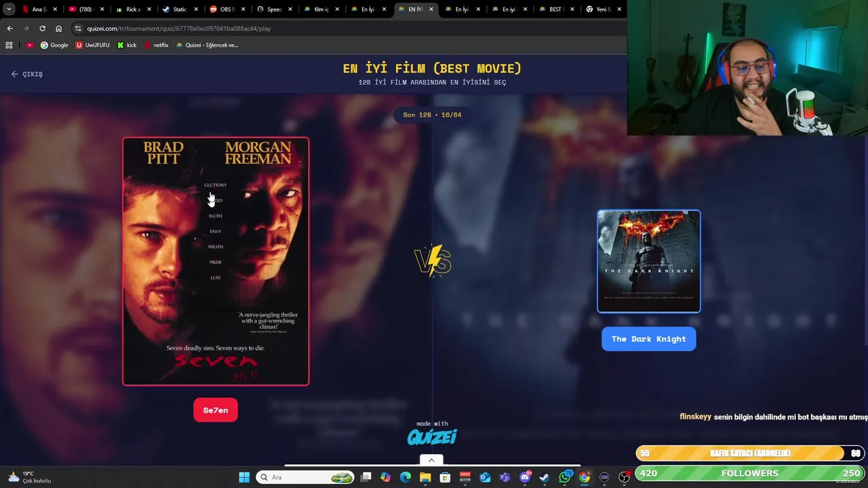Screen dimensions: 868x488
Task: Vote with The Dark Knight button
Action: click(649, 339)
